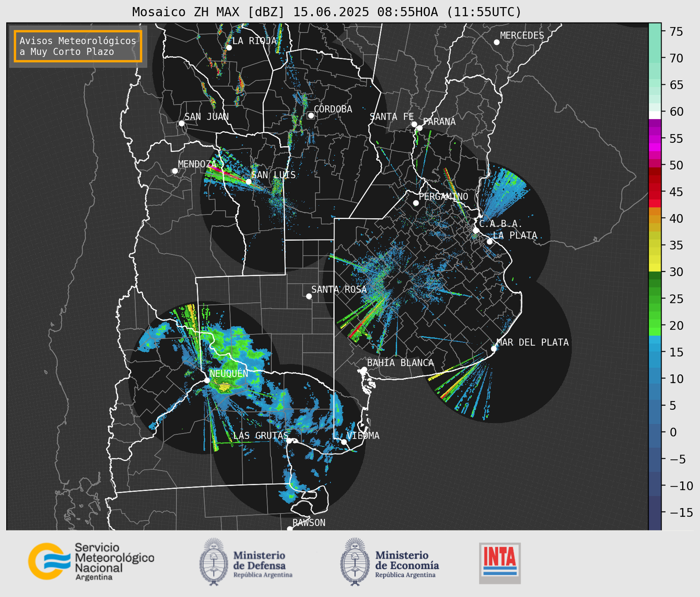Image resolution: width=700 pixels, height=597 pixels.
Task: Click the INTA logo
Action: coord(500,563)
